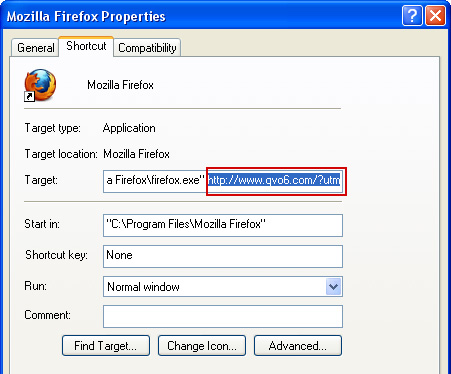The width and height of the screenshot is (451, 374).
Task: Click the Mozilla Firefox name beside the icon
Action: tap(120, 85)
